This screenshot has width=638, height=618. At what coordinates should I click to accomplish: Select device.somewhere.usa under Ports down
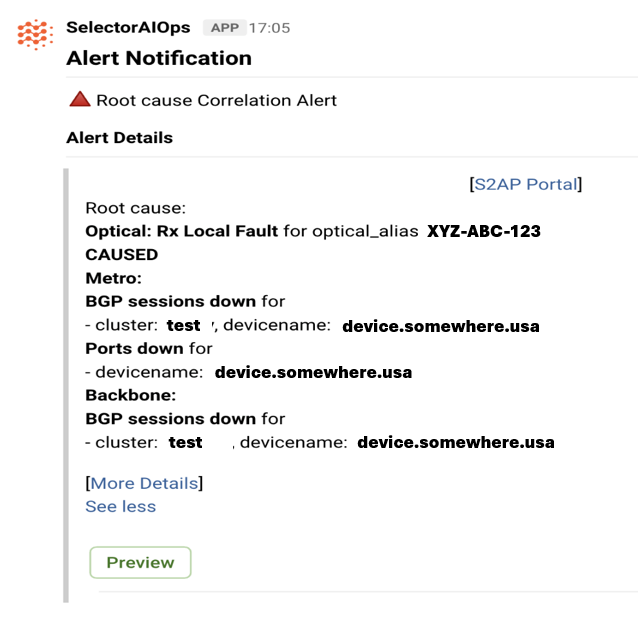click(313, 372)
